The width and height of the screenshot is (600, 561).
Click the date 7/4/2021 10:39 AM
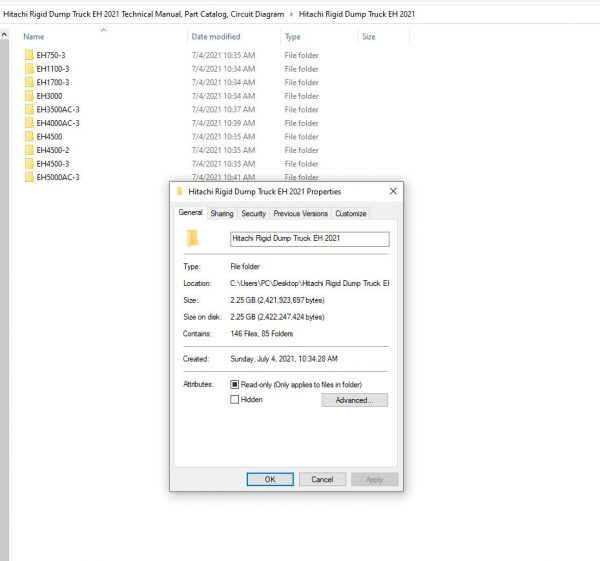[223, 123]
